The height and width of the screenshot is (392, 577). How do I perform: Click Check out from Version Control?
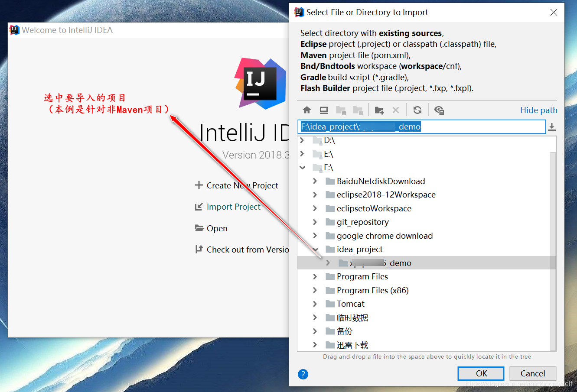[x=248, y=249]
